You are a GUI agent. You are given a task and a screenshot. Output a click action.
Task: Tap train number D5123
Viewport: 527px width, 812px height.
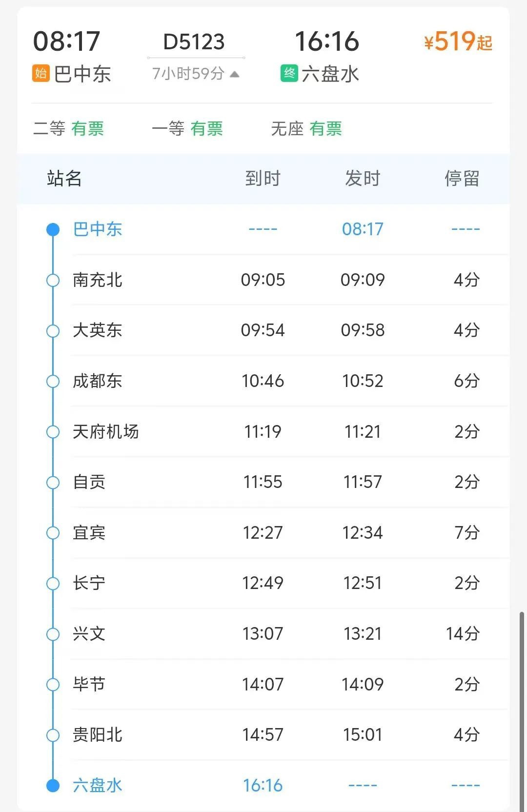pos(194,42)
